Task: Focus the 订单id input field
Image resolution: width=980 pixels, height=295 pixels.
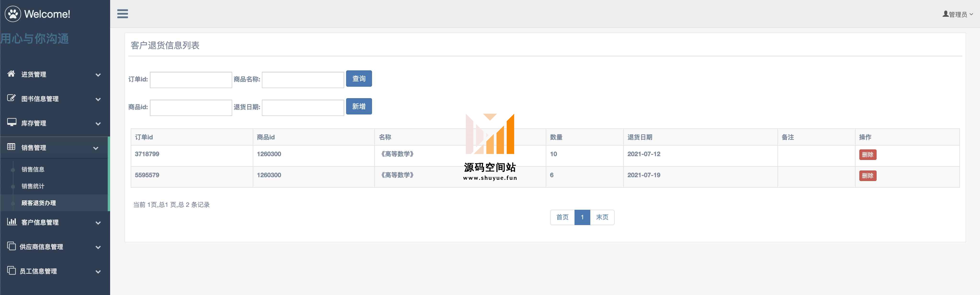Action: 191,79
